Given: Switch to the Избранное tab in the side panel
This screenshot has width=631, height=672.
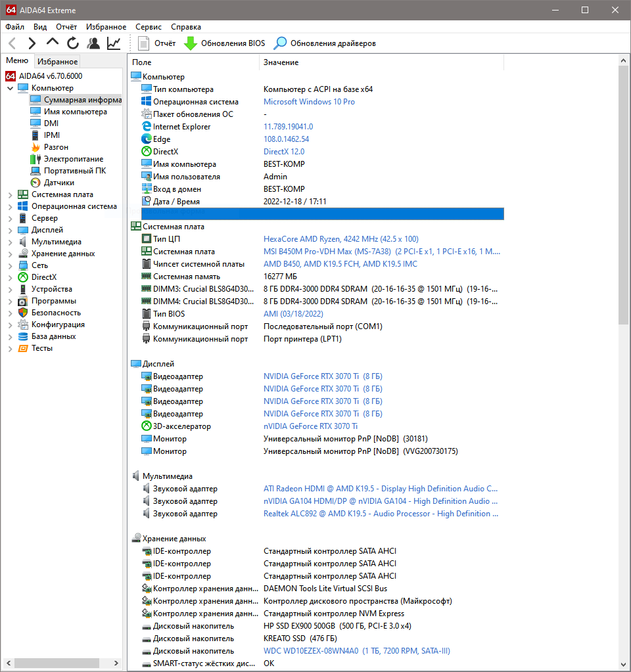Looking at the screenshot, I should tap(57, 61).
